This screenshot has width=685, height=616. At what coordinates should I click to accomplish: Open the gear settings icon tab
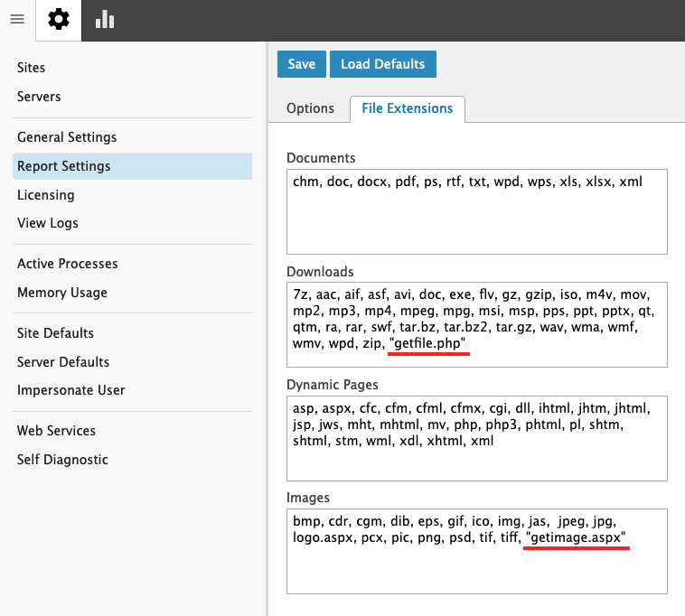pyautogui.click(x=59, y=20)
